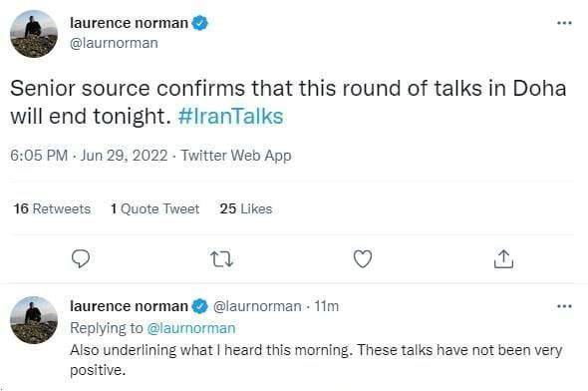Click the 6:05 PM Jun 29, 2022 timestamp
Screen dimensions: 588x391
pyautogui.click(x=89, y=156)
